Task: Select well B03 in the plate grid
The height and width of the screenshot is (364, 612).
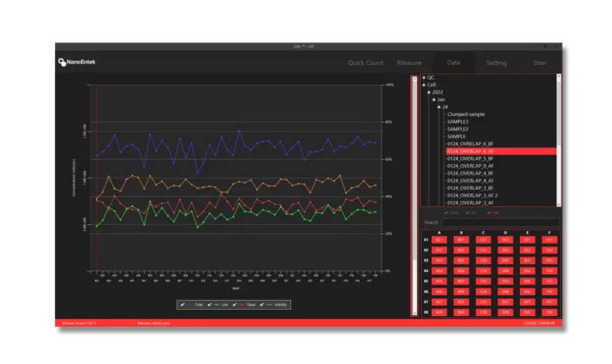Action: click(461, 260)
